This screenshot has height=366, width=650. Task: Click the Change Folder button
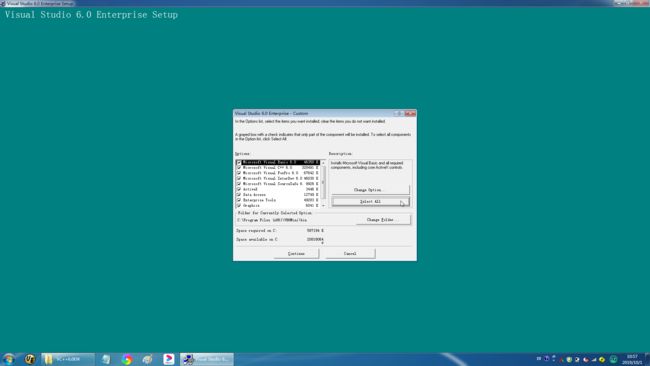[383, 220]
